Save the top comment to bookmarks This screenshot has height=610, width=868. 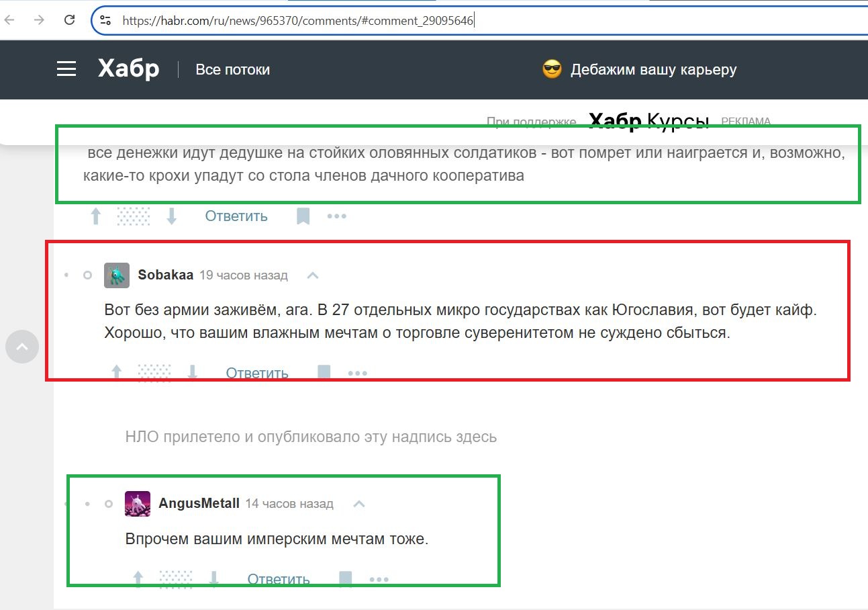click(302, 215)
